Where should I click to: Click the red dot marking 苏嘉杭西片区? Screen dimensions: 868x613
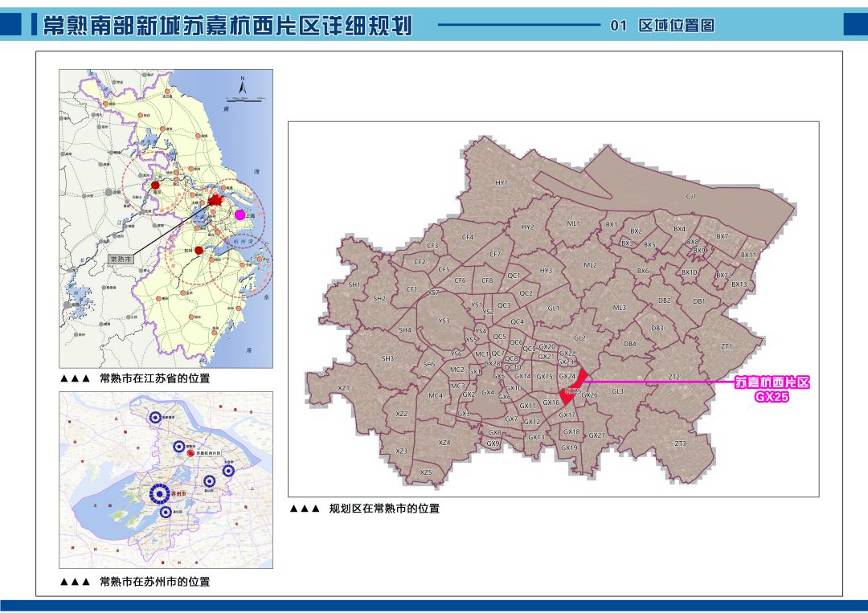pyautogui.click(x=190, y=453)
